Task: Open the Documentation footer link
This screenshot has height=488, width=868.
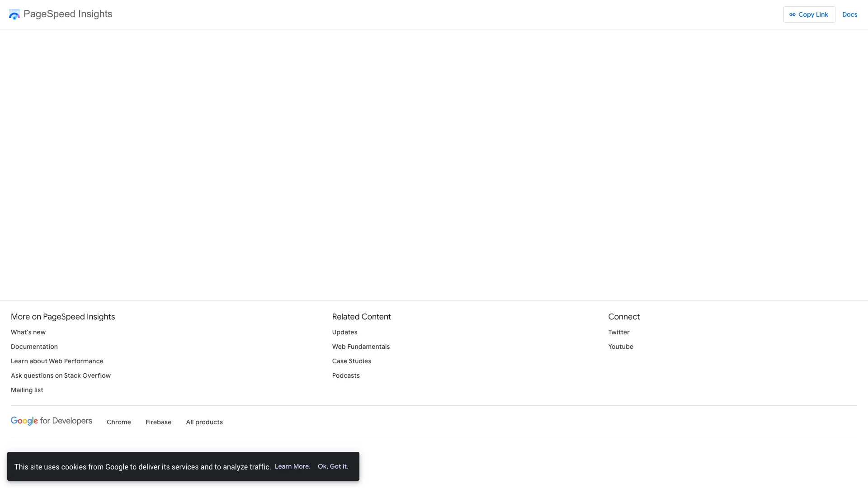Action: click(x=34, y=347)
